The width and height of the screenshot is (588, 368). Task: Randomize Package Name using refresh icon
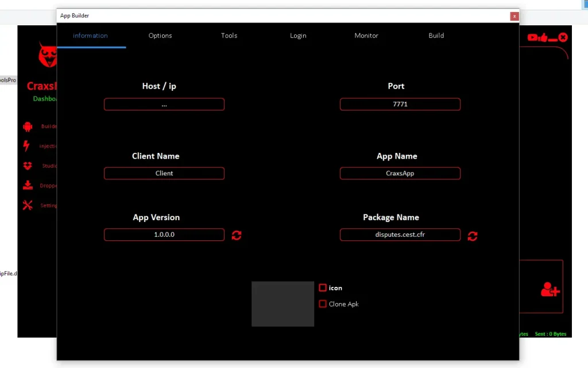coord(472,235)
